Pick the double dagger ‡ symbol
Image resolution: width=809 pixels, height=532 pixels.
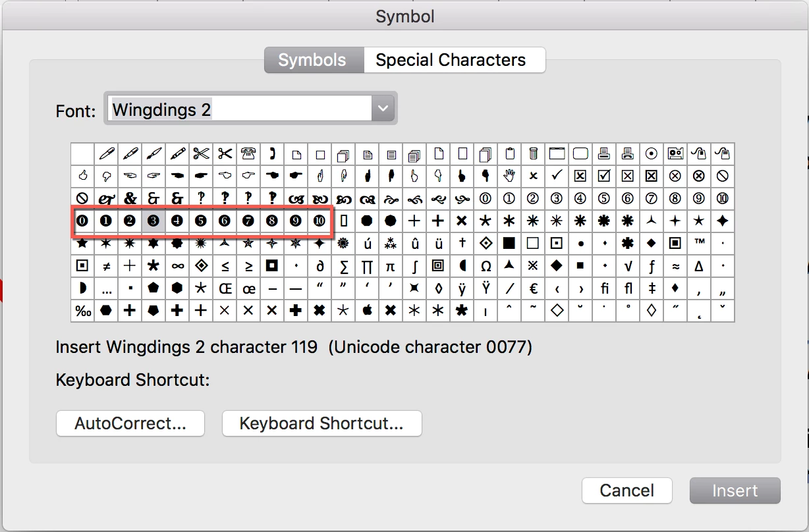652,288
